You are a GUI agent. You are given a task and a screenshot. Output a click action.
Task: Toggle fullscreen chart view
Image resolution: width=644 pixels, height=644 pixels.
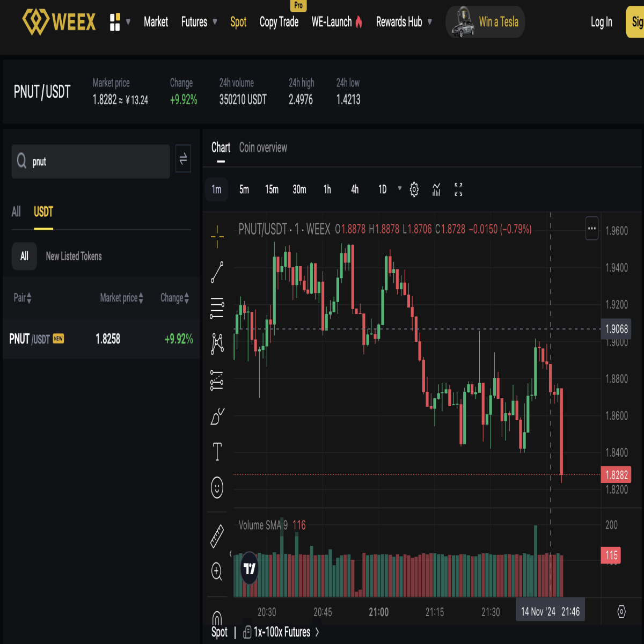click(458, 189)
